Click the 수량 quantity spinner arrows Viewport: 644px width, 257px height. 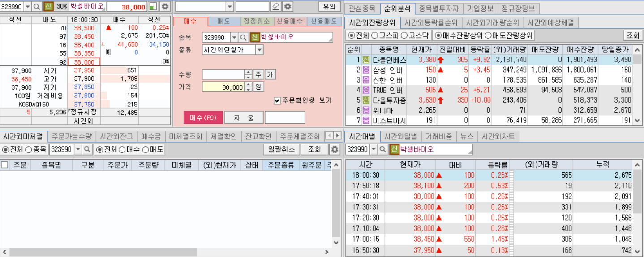coord(248,74)
